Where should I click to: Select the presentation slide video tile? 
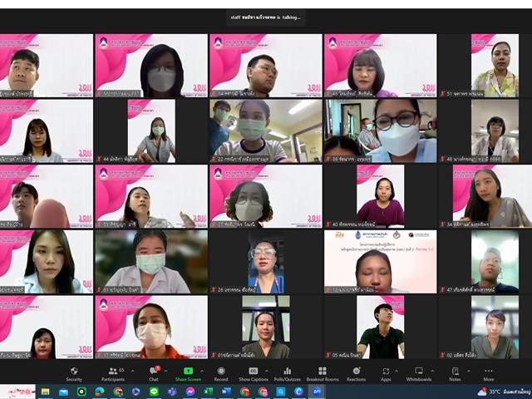tap(380, 261)
